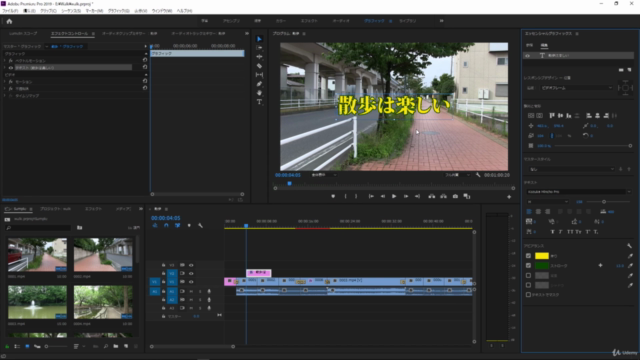This screenshot has height=360, width=640.
Task: Expand Vector Motion effect
Action: [x=5, y=60]
